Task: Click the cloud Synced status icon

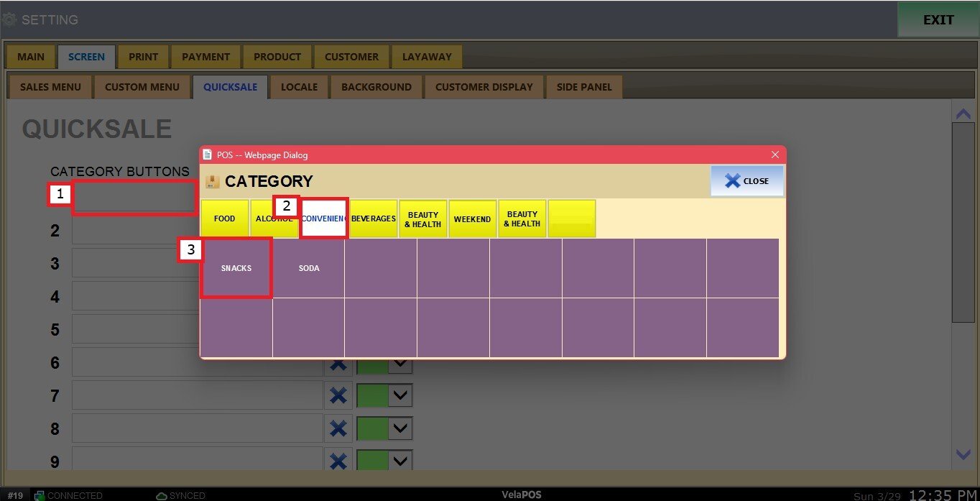Action: pyautogui.click(x=162, y=495)
